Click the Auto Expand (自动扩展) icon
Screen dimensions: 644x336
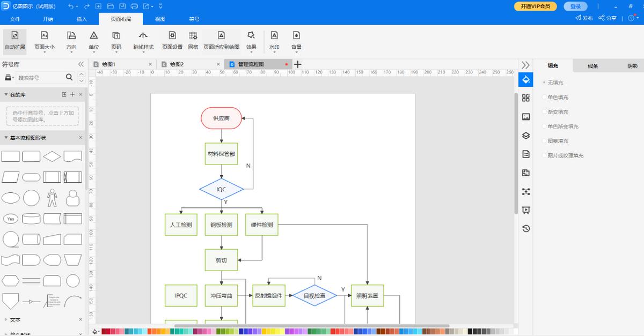pyautogui.click(x=14, y=40)
